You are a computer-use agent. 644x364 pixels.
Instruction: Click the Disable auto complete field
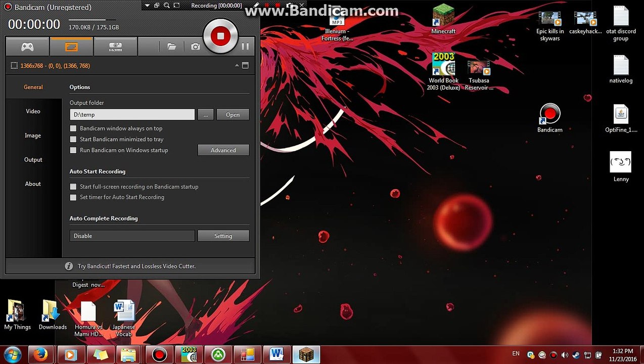(x=132, y=236)
